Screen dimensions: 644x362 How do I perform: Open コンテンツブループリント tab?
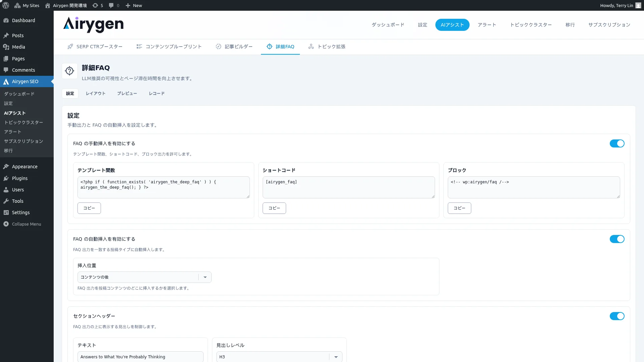[169, 47]
